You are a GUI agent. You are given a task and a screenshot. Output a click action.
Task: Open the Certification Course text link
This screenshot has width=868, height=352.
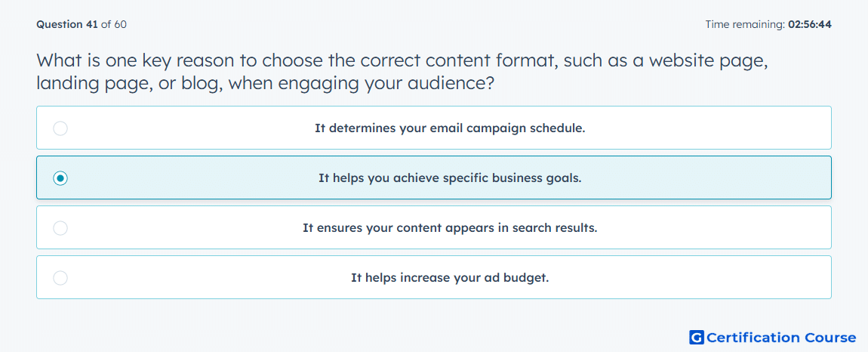tap(782, 337)
